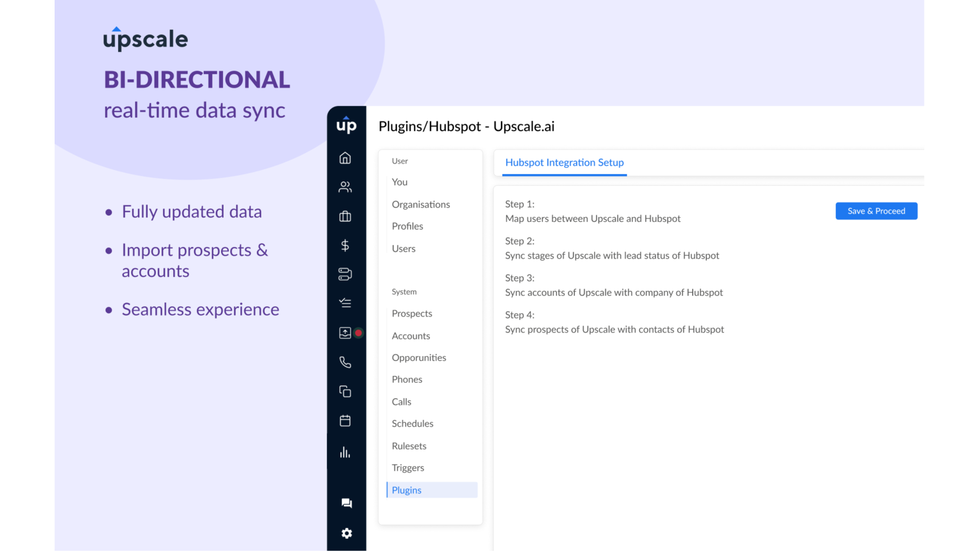The width and height of the screenshot is (980, 551).
Task: Switch to the Hubspot Integration Setup tab
Action: (x=564, y=163)
